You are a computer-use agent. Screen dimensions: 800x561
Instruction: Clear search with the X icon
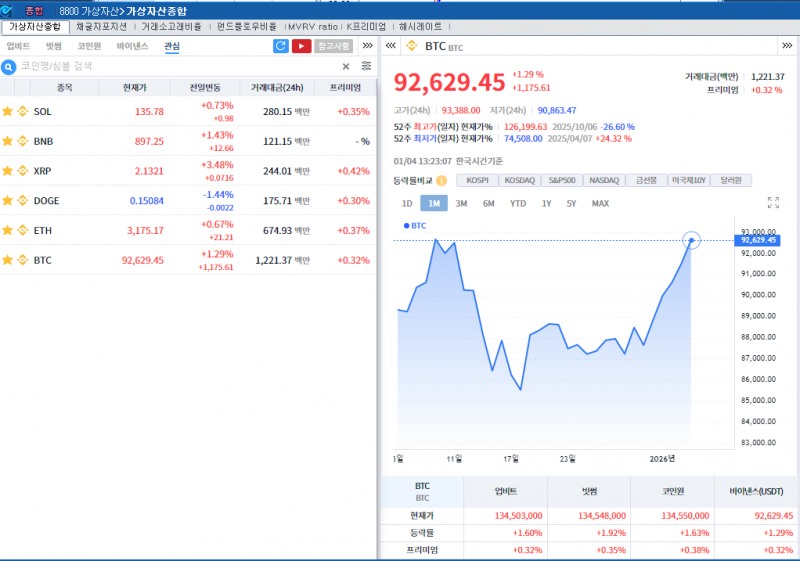coord(346,66)
